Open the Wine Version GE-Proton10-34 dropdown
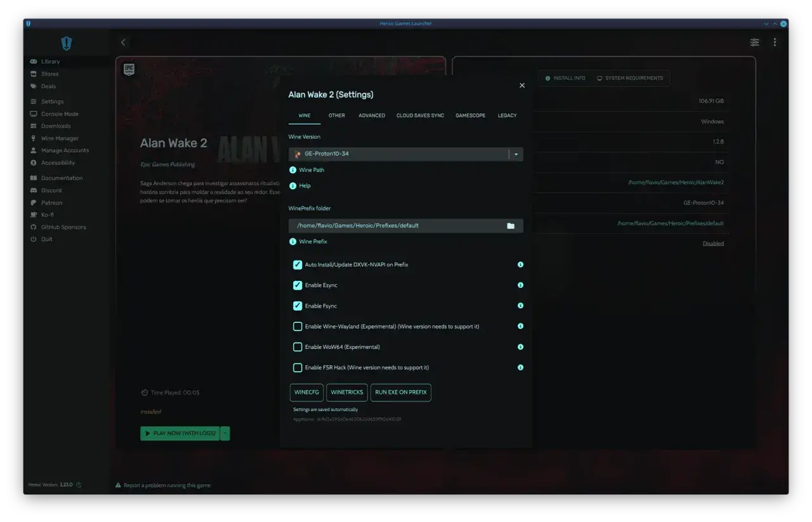This screenshot has height=522, width=812. pos(406,154)
